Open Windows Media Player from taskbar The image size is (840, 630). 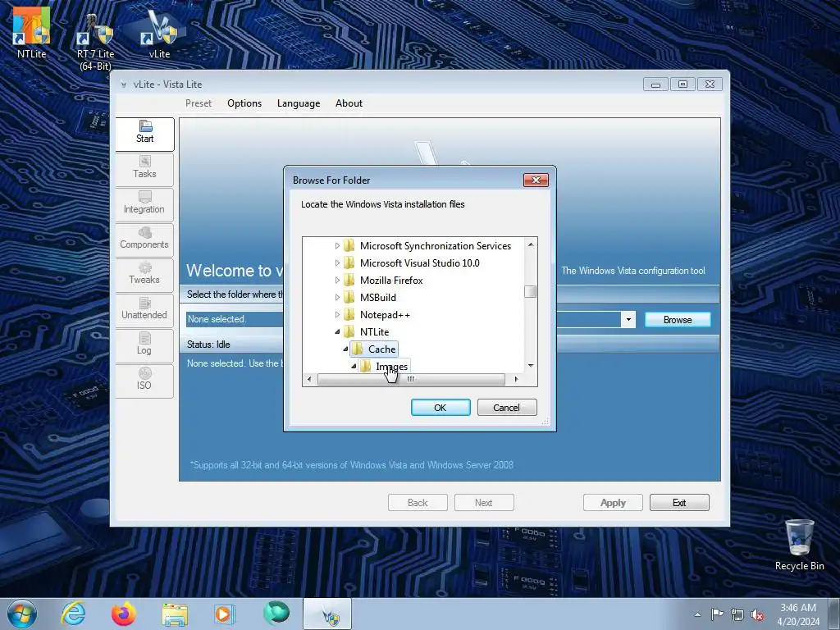pyautogui.click(x=224, y=614)
